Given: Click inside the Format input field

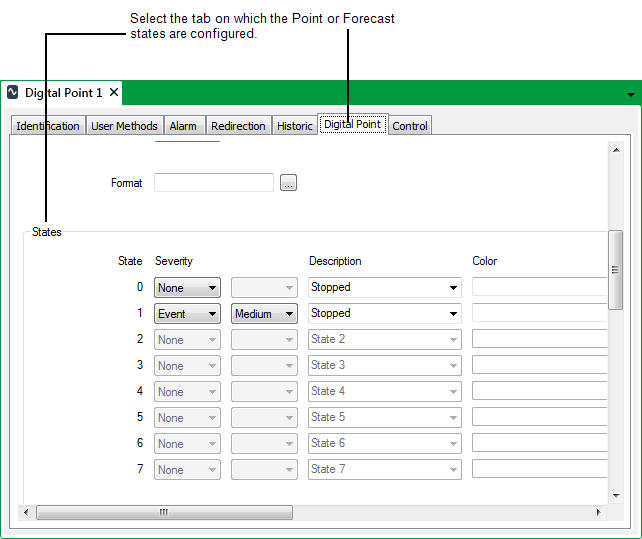Looking at the screenshot, I should [213, 183].
